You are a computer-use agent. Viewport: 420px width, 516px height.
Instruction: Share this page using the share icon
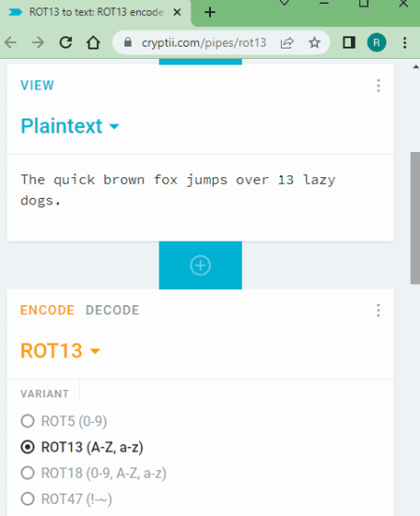click(287, 42)
